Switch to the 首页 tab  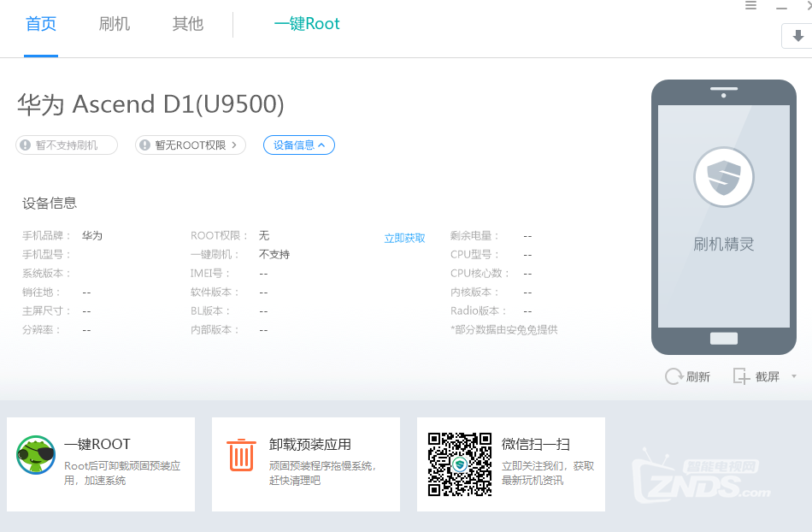pyautogui.click(x=41, y=24)
